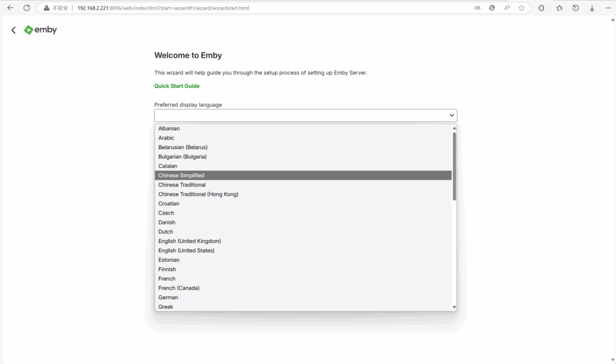Collapse the Preferred display language dropdown
This screenshot has height=364, width=616.
click(451, 115)
